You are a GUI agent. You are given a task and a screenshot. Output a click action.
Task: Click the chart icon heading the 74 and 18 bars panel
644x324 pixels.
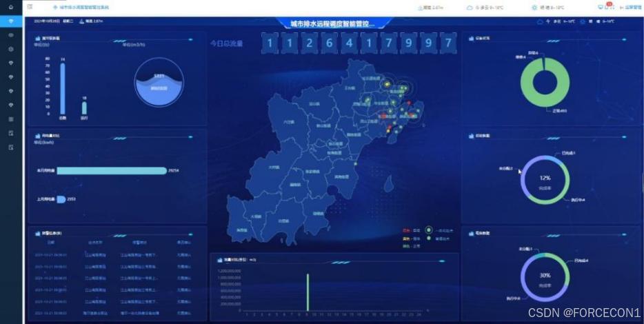pyautogui.click(x=38, y=39)
